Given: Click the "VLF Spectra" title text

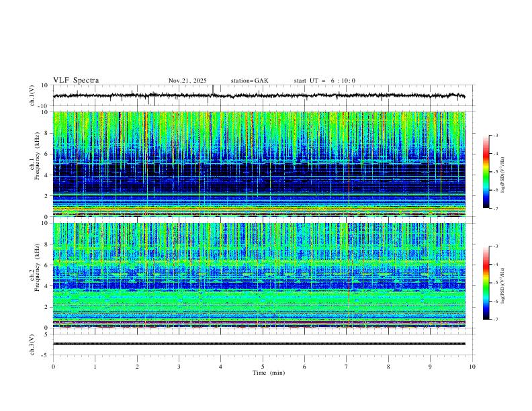Looking at the screenshot, I should coord(76,81).
